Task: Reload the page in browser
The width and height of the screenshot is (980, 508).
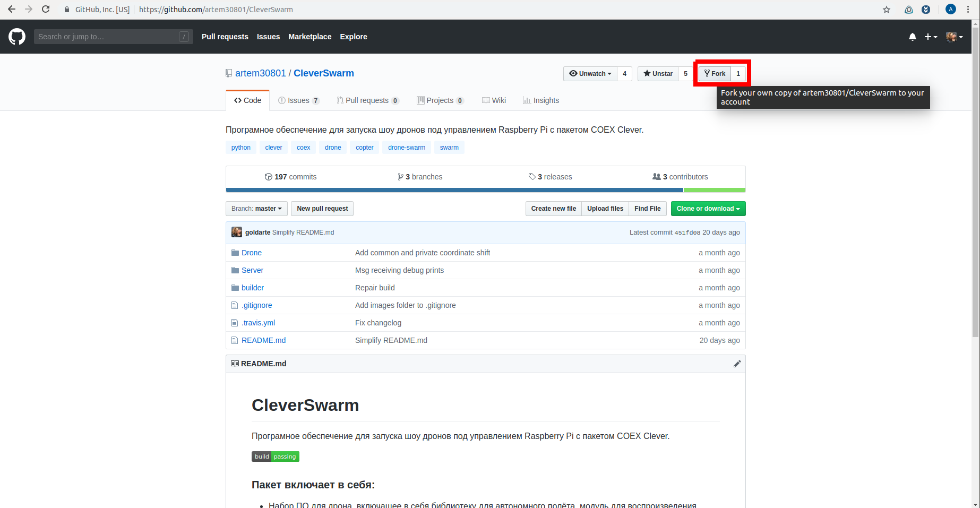Action: [x=46, y=10]
